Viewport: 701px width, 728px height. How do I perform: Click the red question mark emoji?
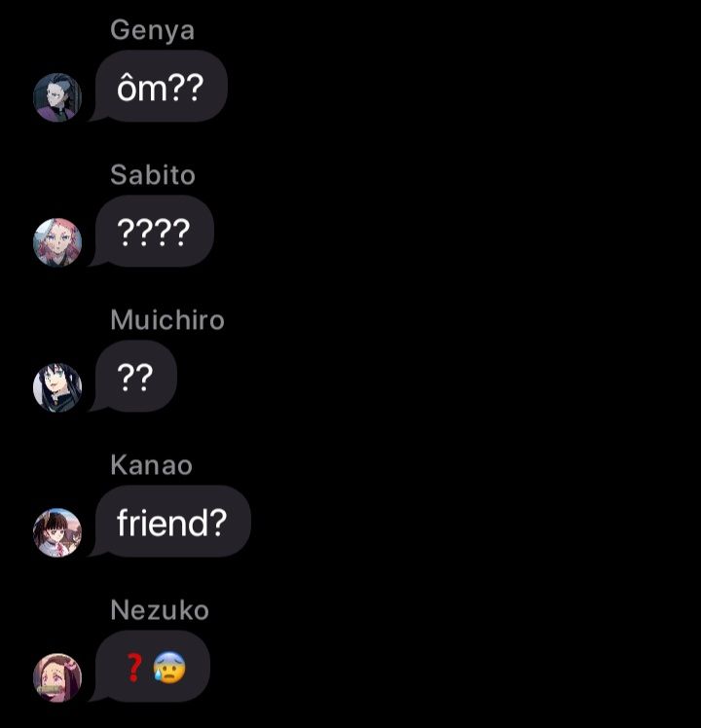(134, 668)
